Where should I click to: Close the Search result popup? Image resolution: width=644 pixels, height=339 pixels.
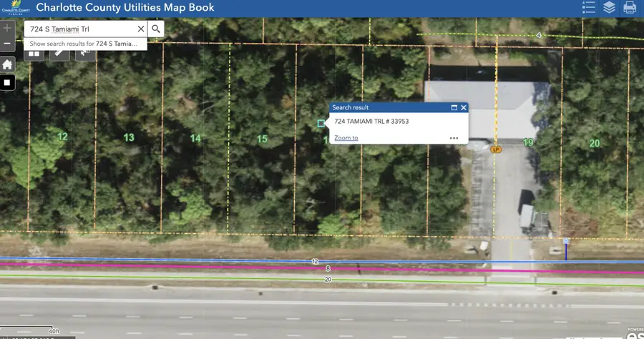(x=464, y=107)
